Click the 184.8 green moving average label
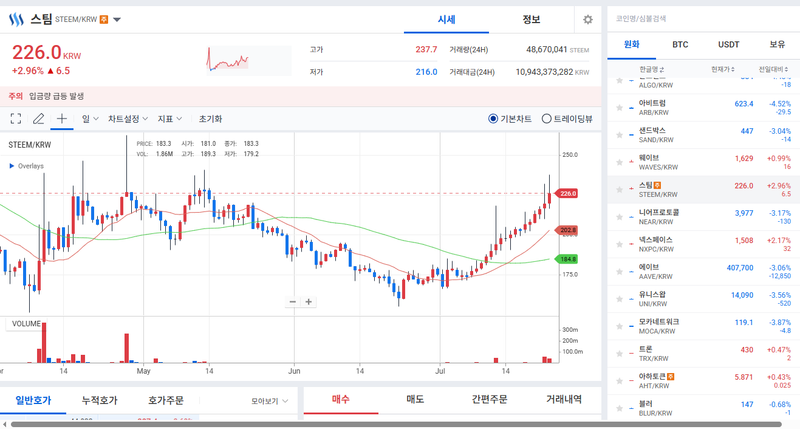This screenshot has height=429, width=800. [x=567, y=259]
